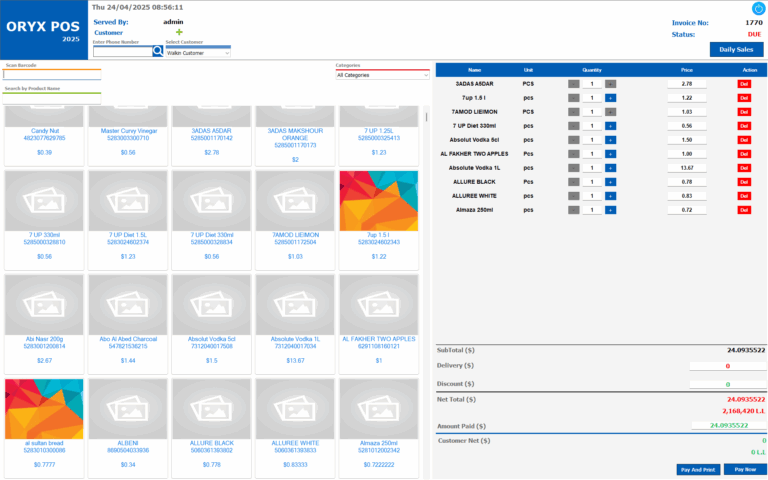Viewport: 768px width, 480px height.
Task: Click invoice number 1770
Action: 754,23
